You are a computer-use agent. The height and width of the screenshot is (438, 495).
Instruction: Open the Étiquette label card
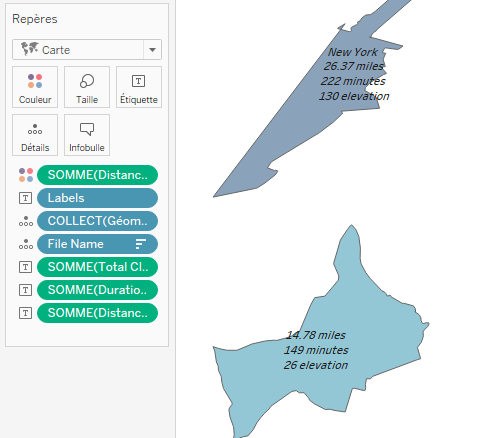pyautogui.click(x=139, y=87)
